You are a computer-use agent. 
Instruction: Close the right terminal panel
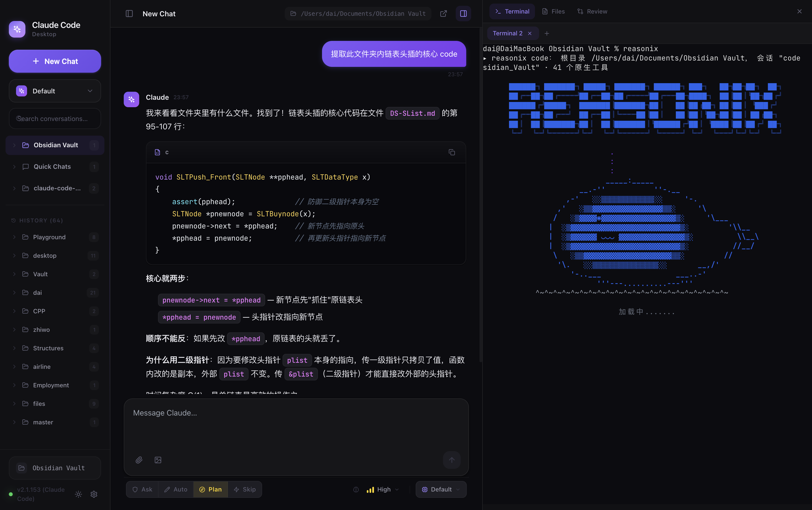pyautogui.click(x=799, y=12)
